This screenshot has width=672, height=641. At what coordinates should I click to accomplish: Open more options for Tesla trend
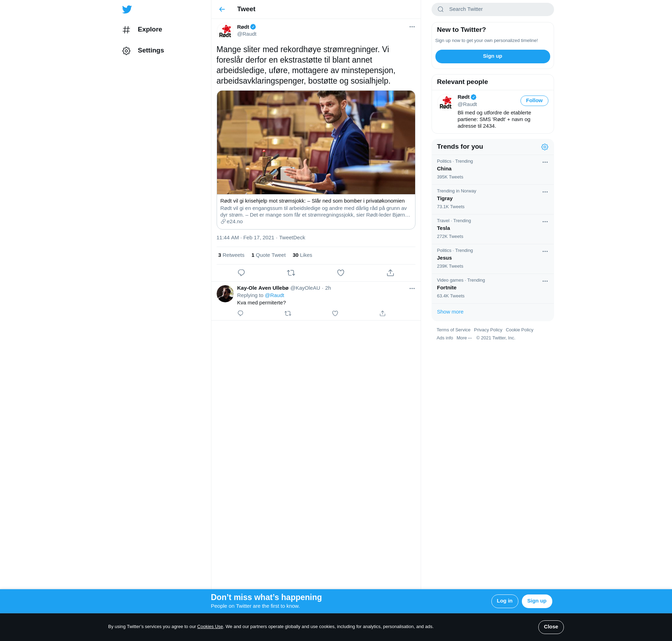(545, 222)
